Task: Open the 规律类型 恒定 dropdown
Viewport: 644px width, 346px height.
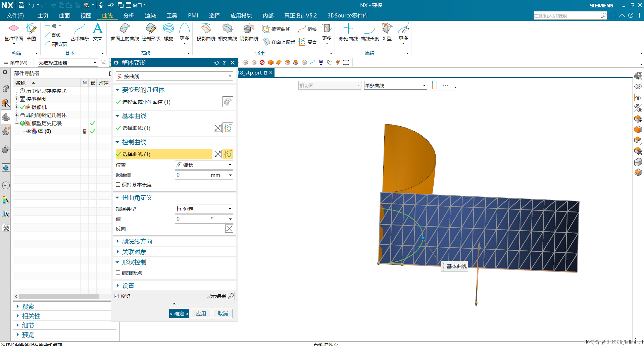Action: click(x=204, y=209)
